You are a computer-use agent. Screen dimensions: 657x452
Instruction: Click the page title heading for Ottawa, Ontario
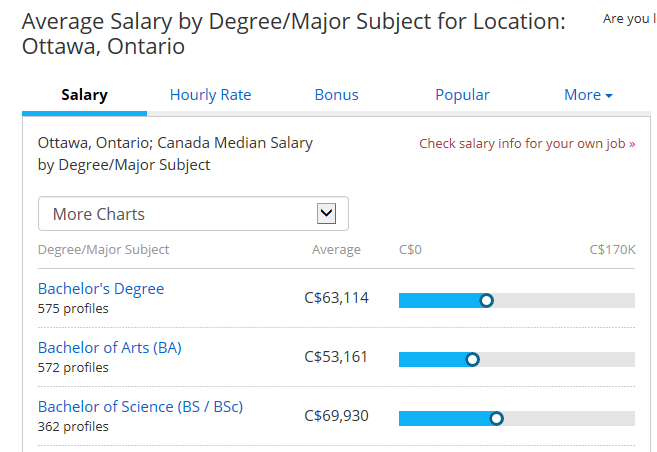tap(294, 34)
